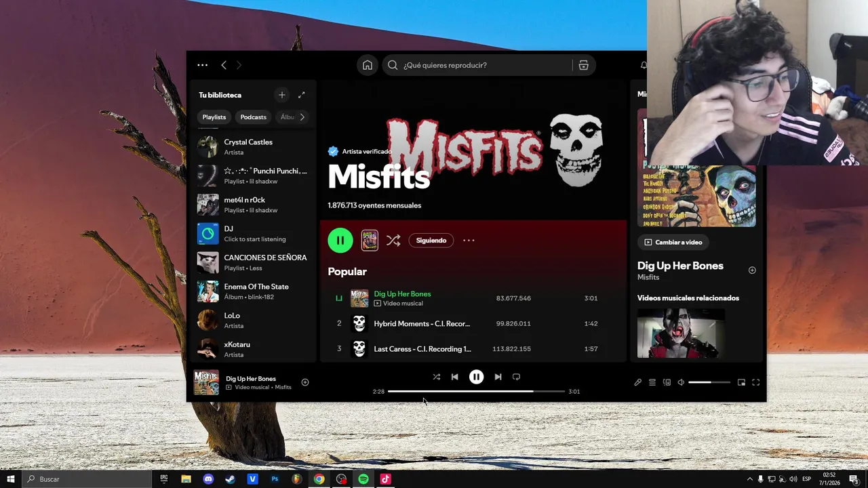Open the related music video thumbnail
Screen dimensions: 868x488
681,333
